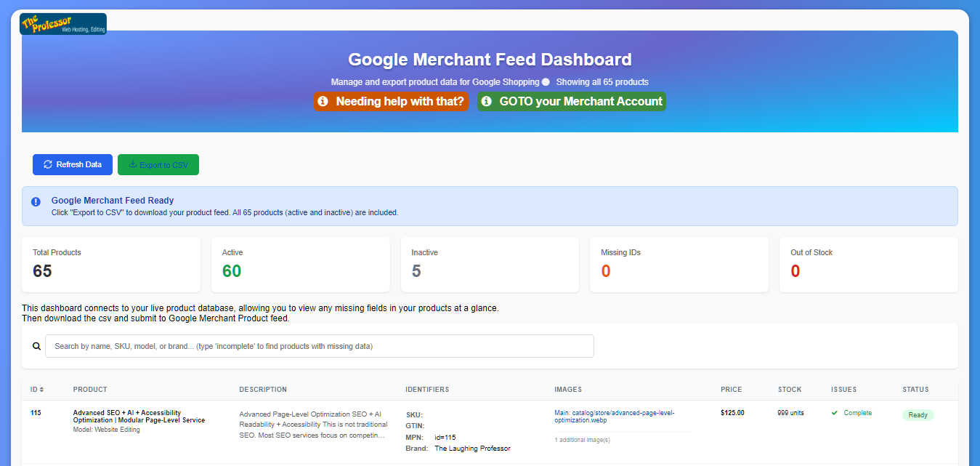Toggle the indicator beside "Showing all 65 products"
This screenshot has width=980, height=466.
546,81
